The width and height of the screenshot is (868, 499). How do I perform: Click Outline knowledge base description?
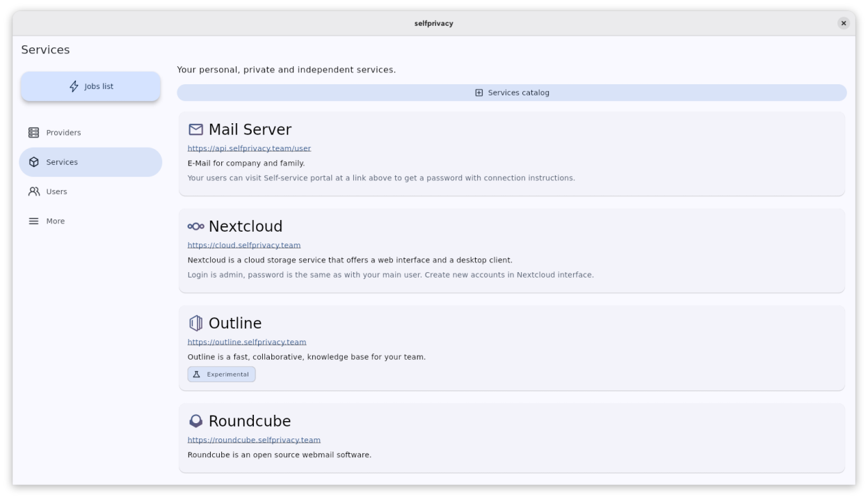pyautogui.click(x=307, y=357)
